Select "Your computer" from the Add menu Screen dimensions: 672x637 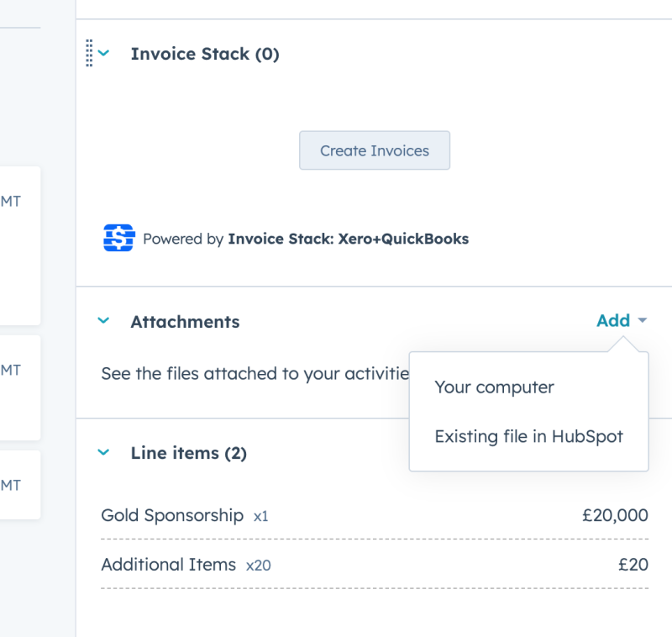point(494,387)
